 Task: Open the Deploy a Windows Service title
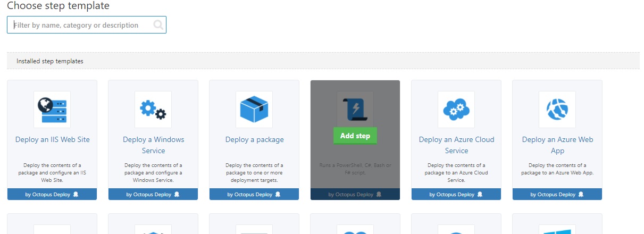[153, 145]
